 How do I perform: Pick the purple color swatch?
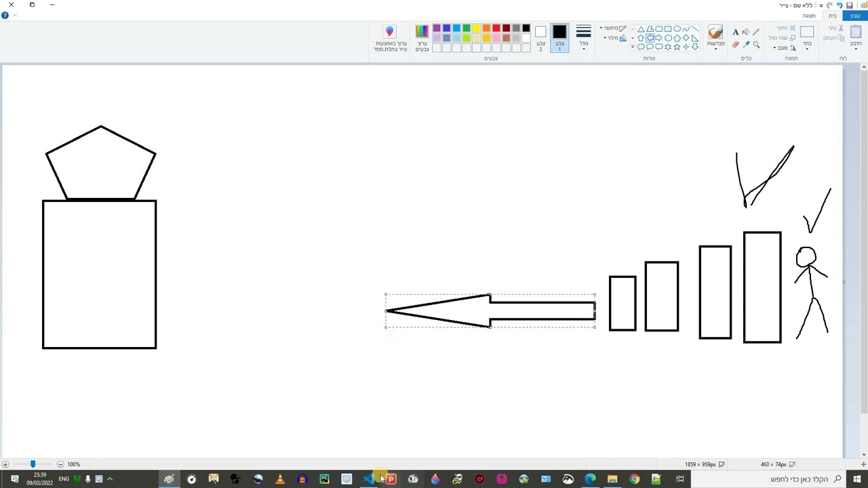pos(437,28)
